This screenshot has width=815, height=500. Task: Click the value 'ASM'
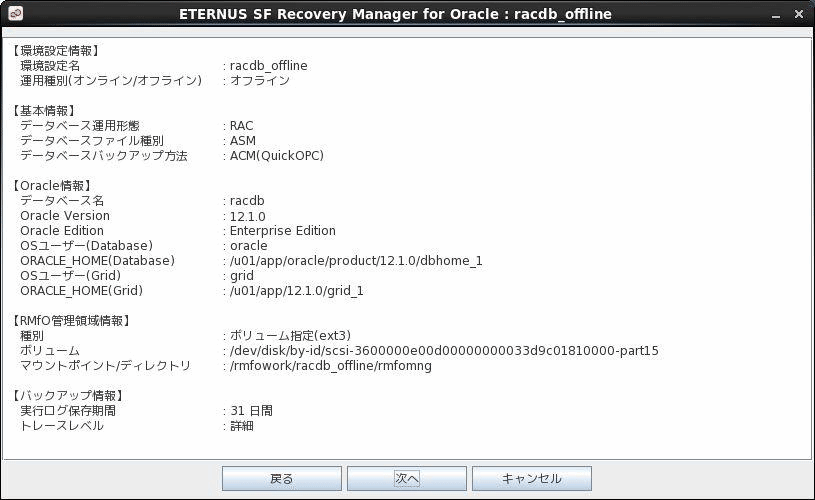pos(243,141)
